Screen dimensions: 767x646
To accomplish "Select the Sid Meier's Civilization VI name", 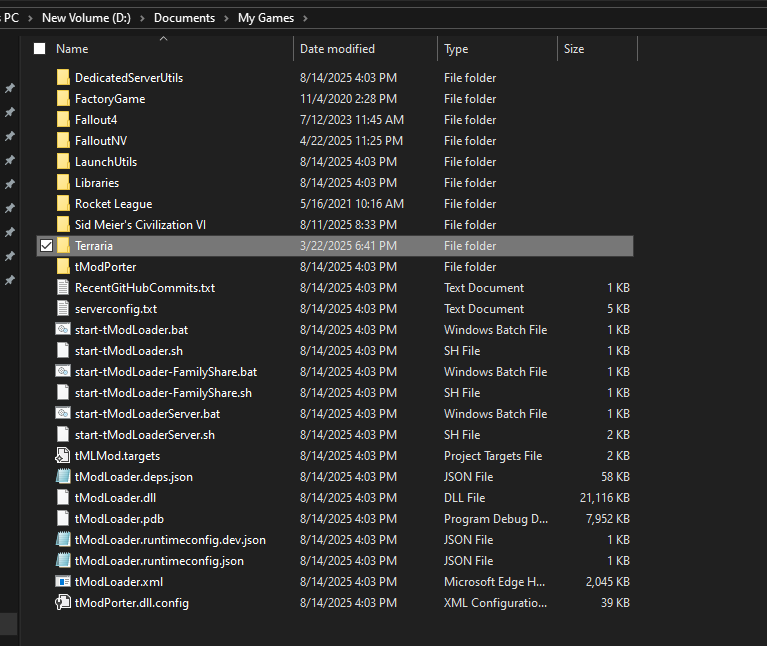I will (140, 224).
